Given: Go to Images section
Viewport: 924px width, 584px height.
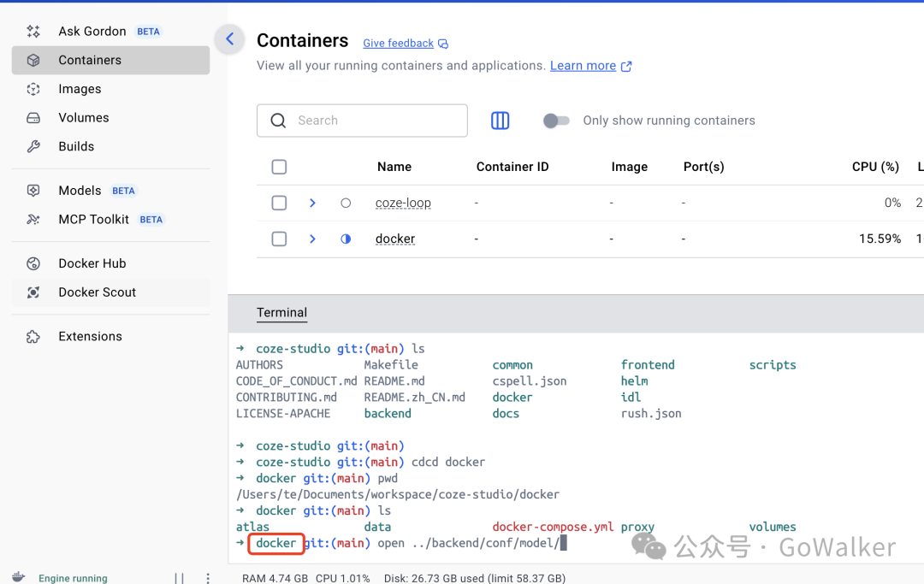Looking at the screenshot, I should [80, 89].
